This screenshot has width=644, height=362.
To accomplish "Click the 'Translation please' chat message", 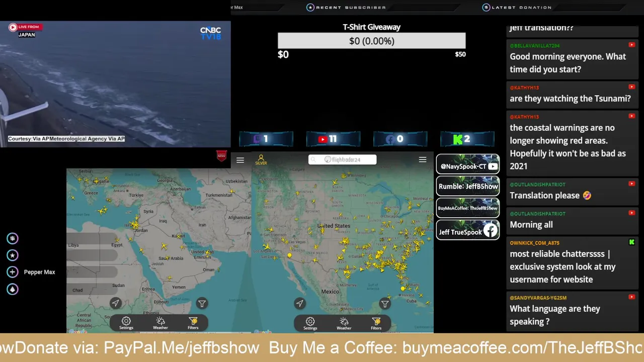I will (550, 196).
